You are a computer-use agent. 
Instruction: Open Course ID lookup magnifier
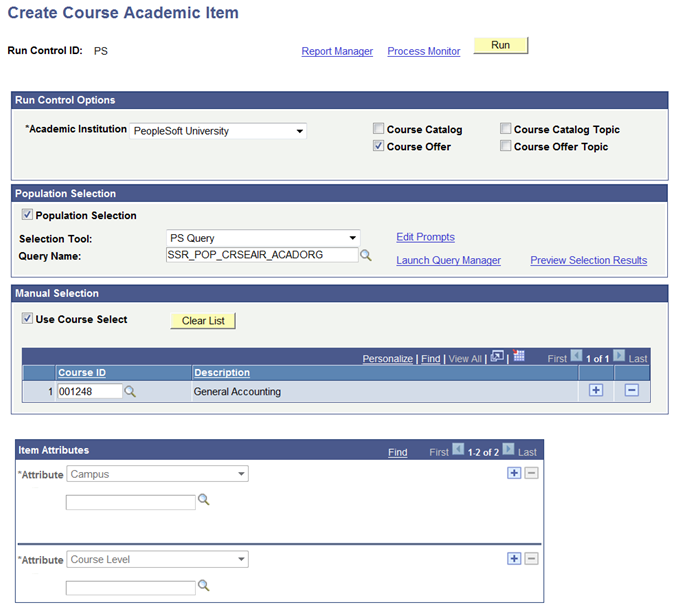(130, 392)
